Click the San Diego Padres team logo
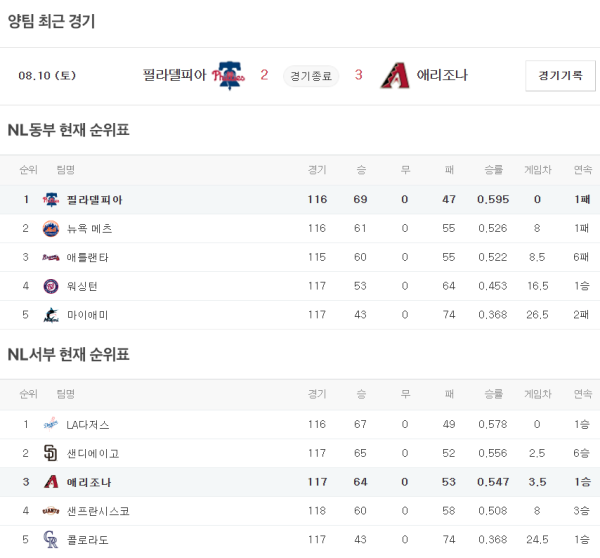Screen dimensions: 600x558 (x=51, y=453)
